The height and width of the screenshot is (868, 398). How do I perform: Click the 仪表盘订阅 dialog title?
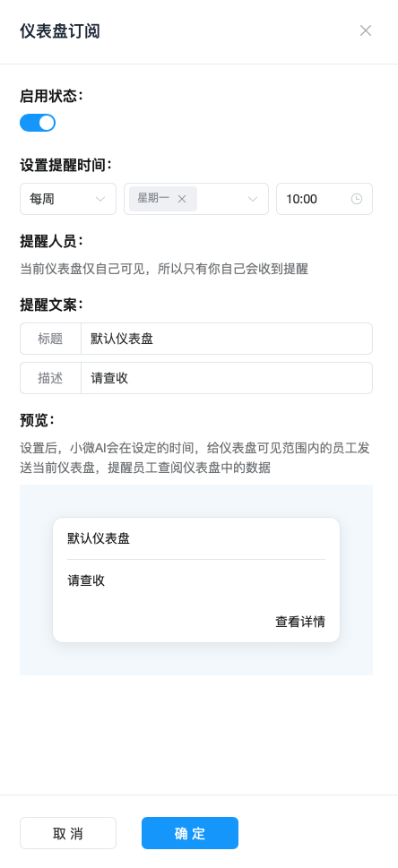pos(60,31)
